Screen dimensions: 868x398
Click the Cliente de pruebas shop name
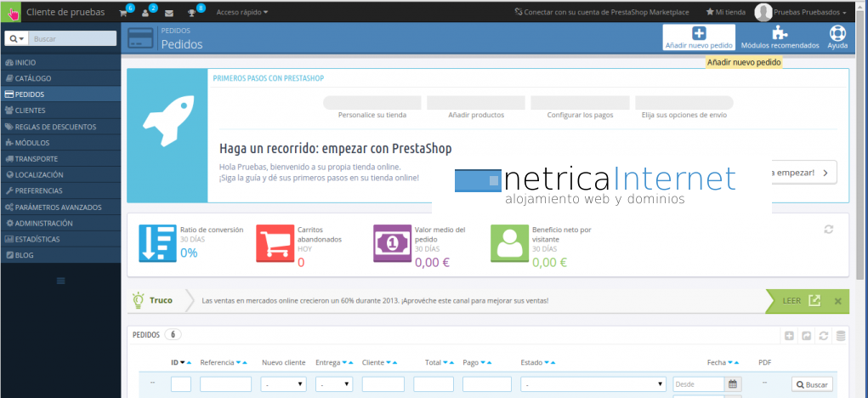point(65,12)
